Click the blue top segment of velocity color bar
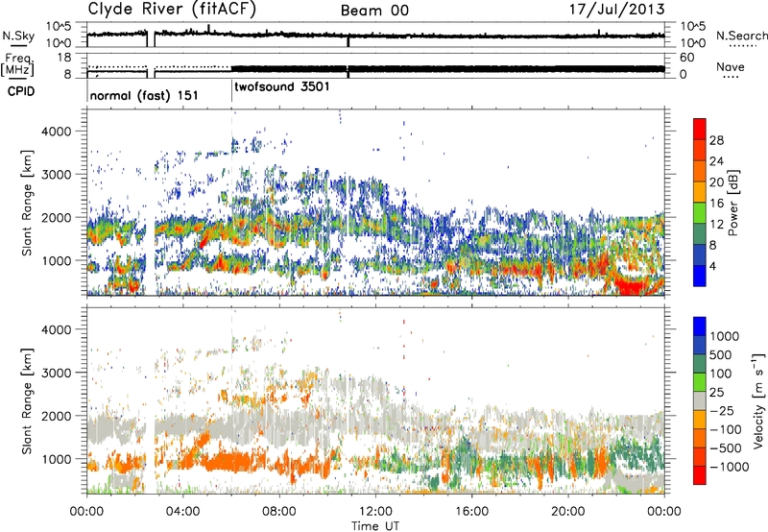 pyautogui.click(x=700, y=326)
